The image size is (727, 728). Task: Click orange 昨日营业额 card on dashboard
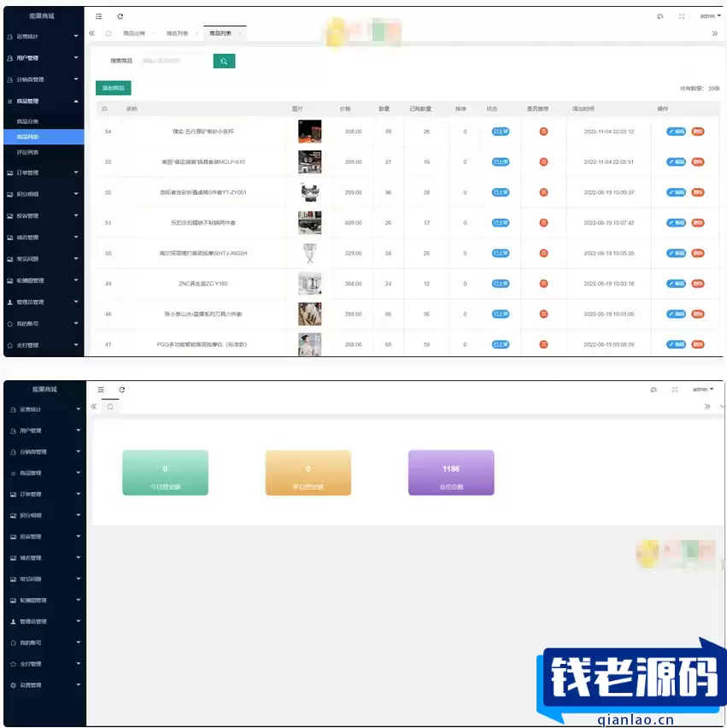point(308,473)
